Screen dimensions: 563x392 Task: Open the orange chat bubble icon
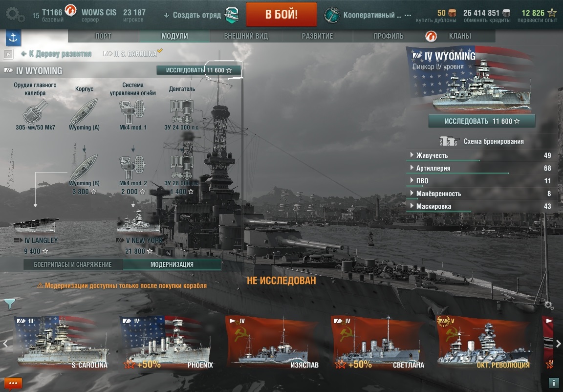tap(13, 384)
